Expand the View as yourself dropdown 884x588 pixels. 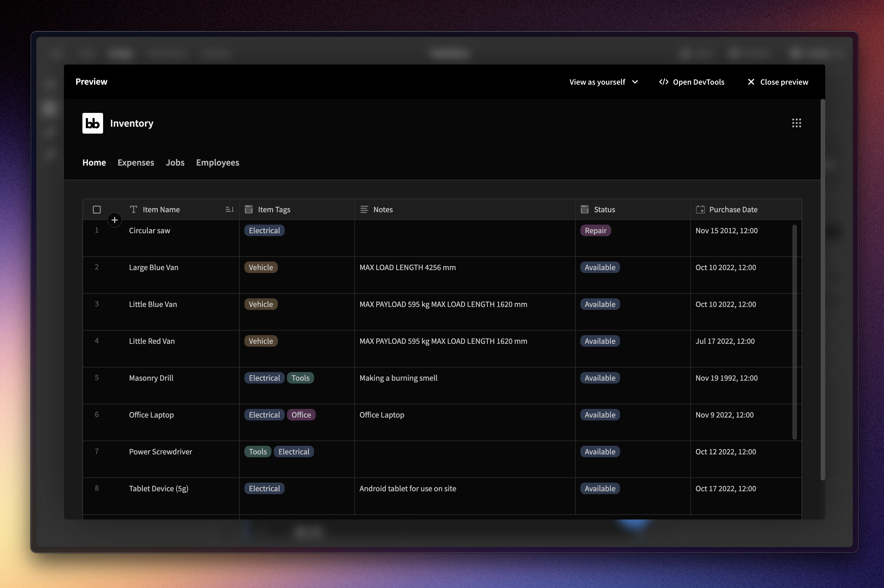tap(603, 82)
